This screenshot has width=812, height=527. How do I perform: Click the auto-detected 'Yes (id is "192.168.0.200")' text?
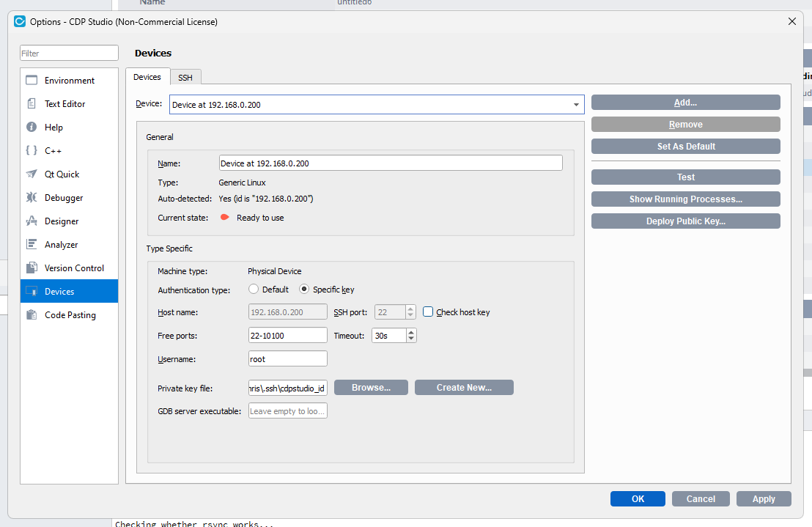[x=266, y=199]
